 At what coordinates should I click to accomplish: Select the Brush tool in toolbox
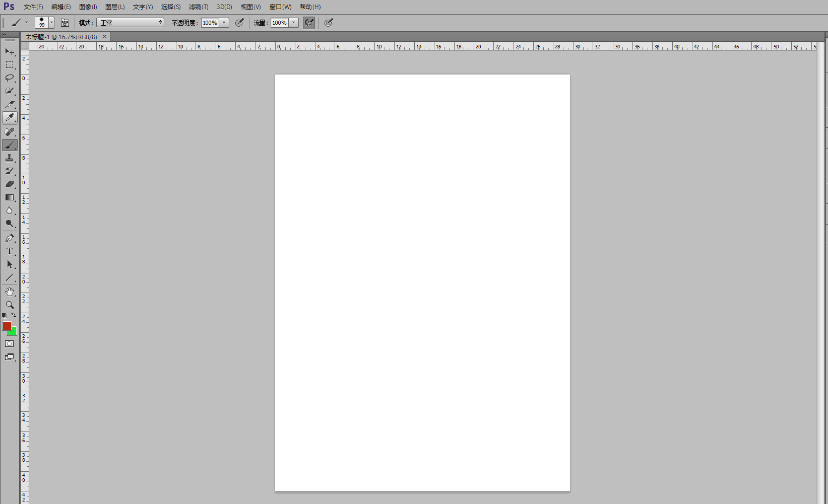(x=10, y=145)
